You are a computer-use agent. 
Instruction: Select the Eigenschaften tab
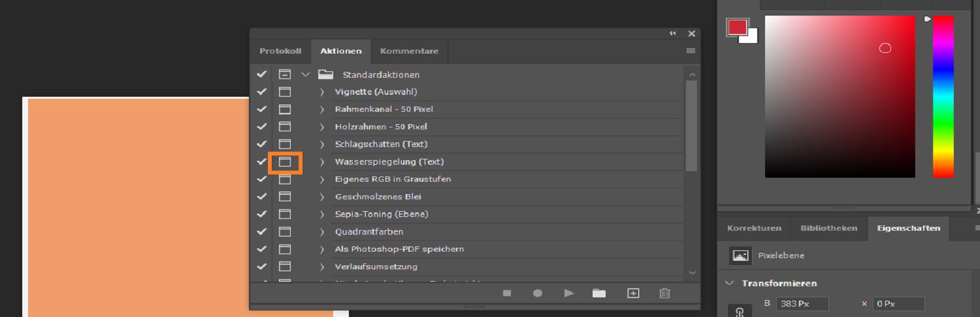pos(909,228)
